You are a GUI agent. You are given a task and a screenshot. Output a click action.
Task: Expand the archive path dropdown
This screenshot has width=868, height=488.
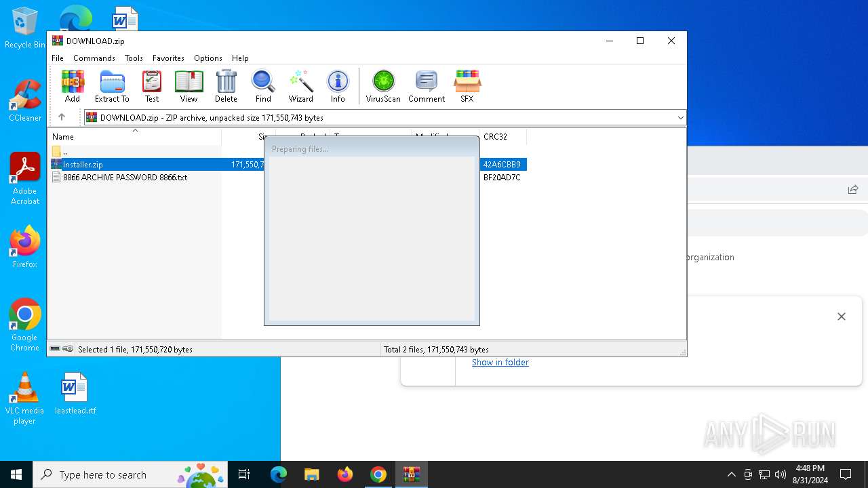point(680,118)
